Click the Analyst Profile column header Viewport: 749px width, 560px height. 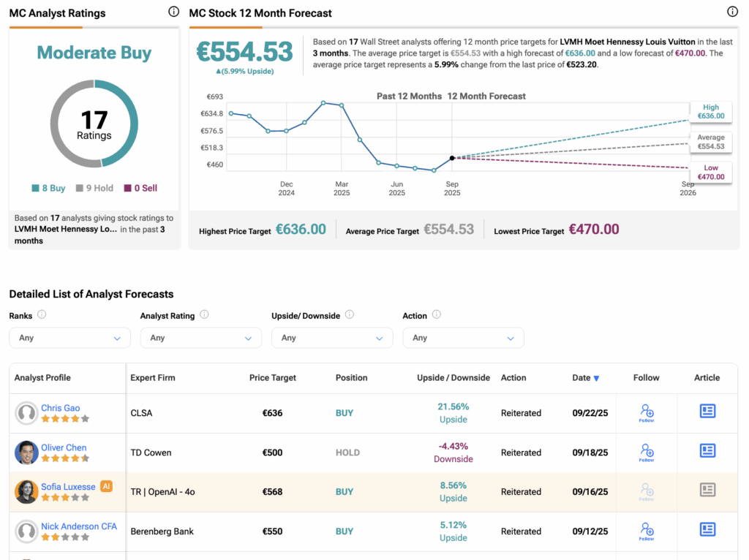[x=42, y=378]
